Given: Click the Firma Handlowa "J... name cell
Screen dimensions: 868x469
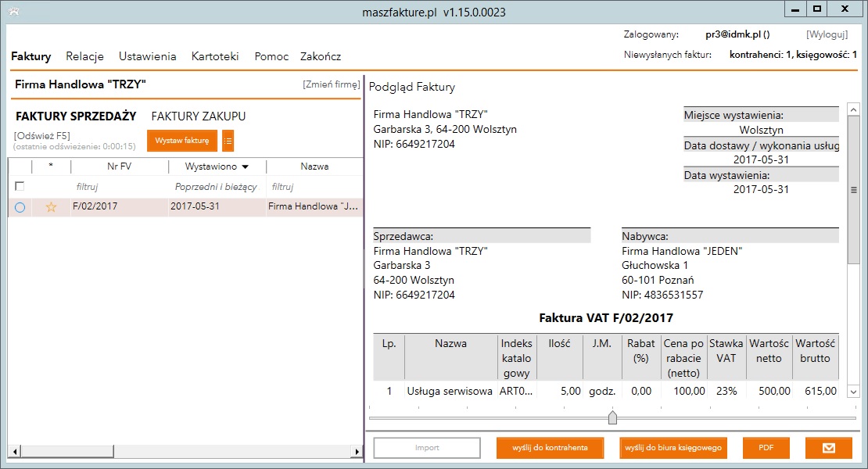Looking at the screenshot, I should 314,206.
